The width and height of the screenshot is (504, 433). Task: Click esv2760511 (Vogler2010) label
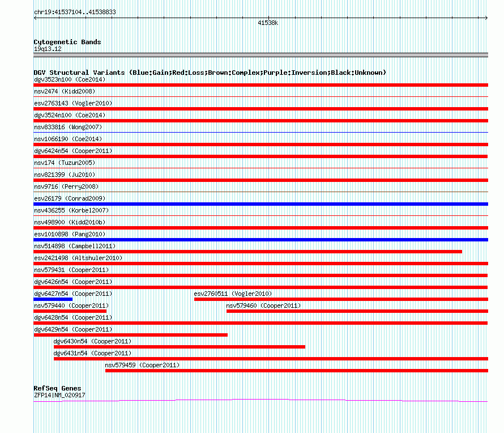[x=233, y=294]
